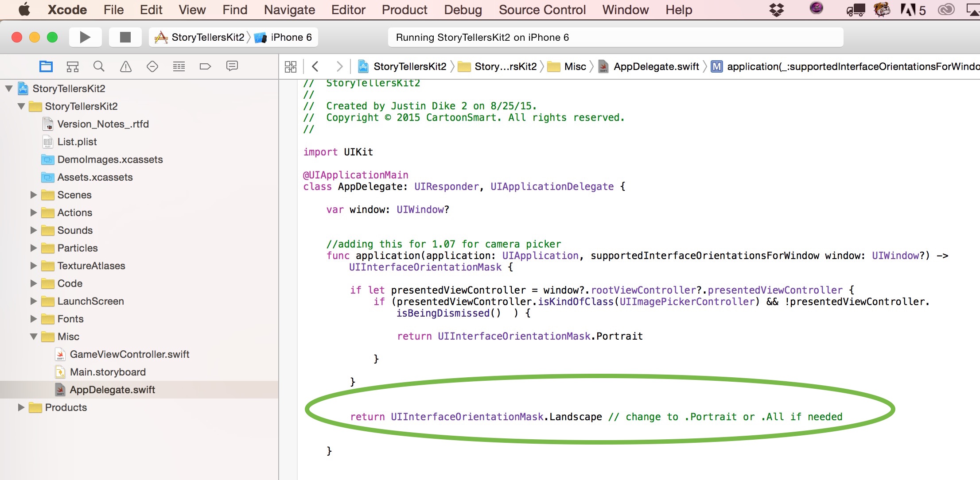The width and height of the screenshot is (980, 480).
Task: Open the Find navigator magnifying glass
Action: click(x=99, y=66)
